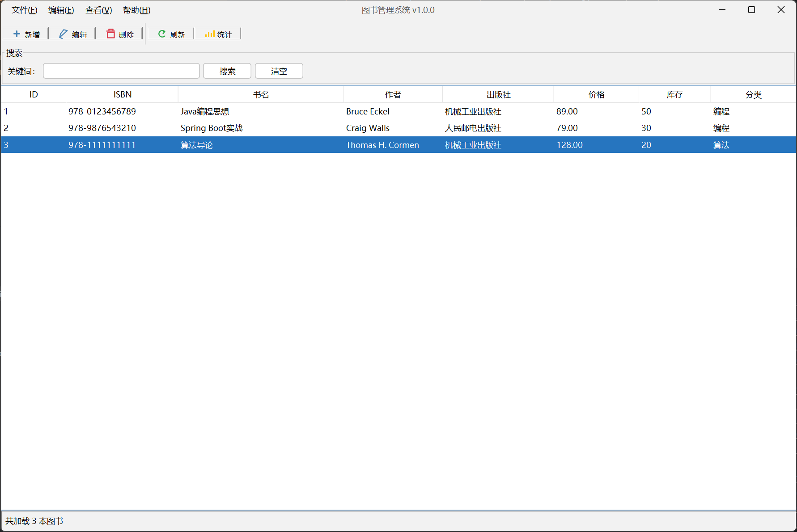
Task: Focus the 关键词 keyword input field
Action: click(x=121, y=71)
